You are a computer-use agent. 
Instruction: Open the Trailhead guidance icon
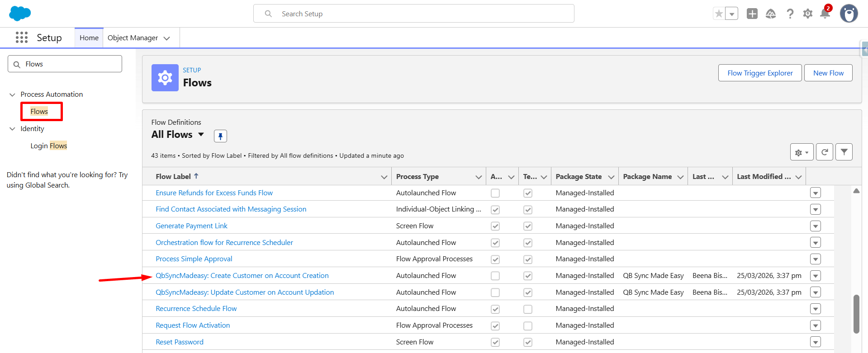(x=771, y=14)
